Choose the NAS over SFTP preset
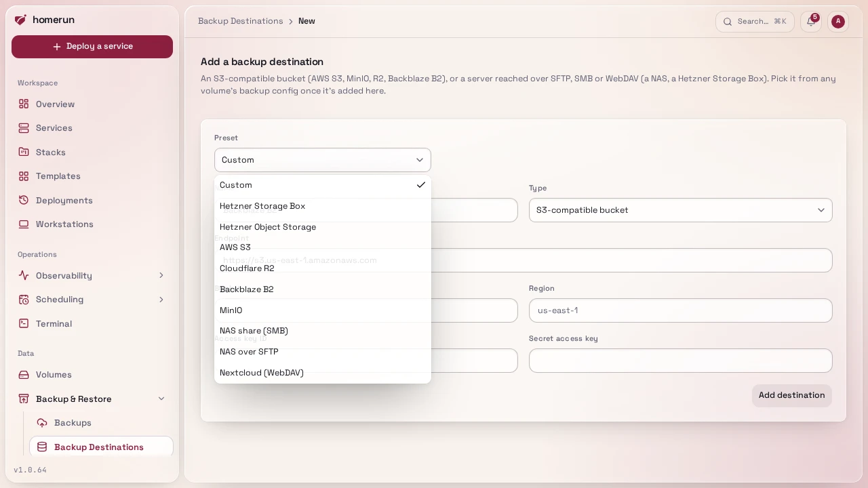 (323, 352)
